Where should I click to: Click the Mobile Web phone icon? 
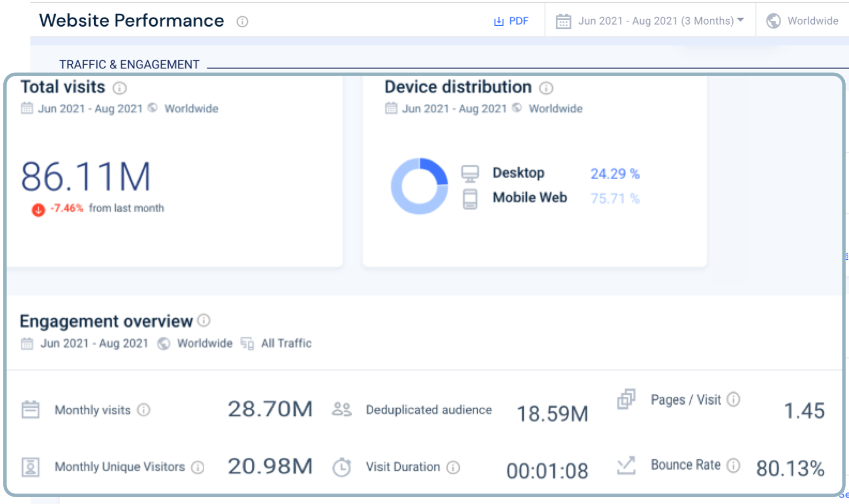click(x=470, y=198)
